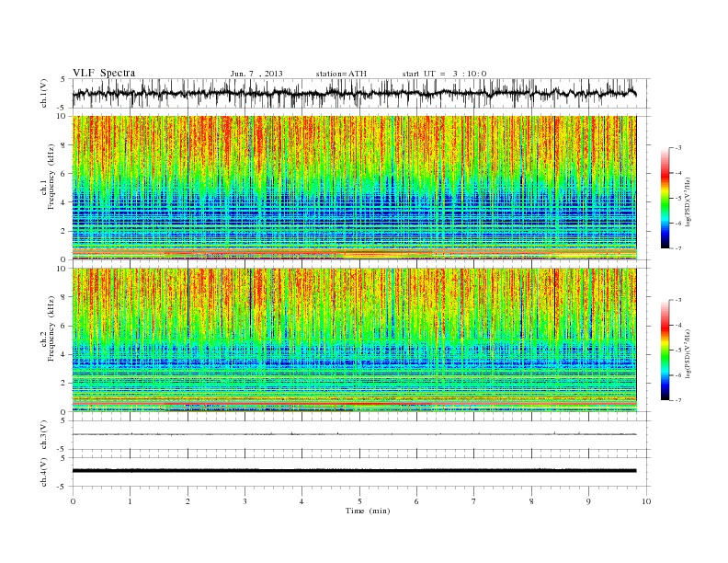Click the ch.2 spectrogram color scale bar

click(665, 350)
